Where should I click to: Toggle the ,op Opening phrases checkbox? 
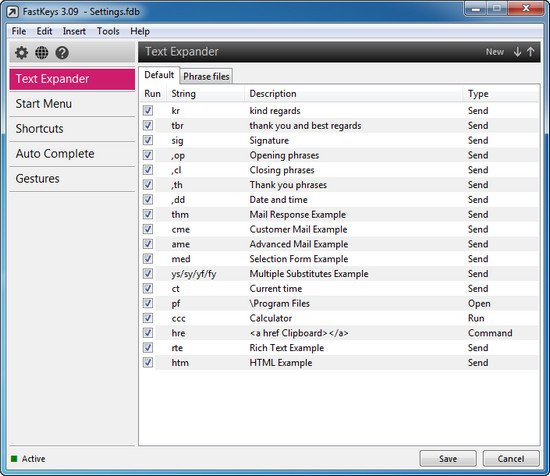148,155
